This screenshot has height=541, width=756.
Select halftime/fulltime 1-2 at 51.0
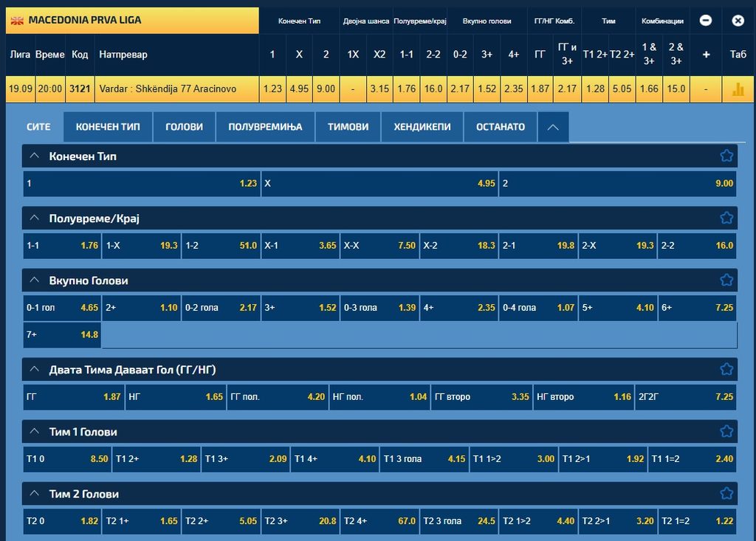tap(221, 246)
